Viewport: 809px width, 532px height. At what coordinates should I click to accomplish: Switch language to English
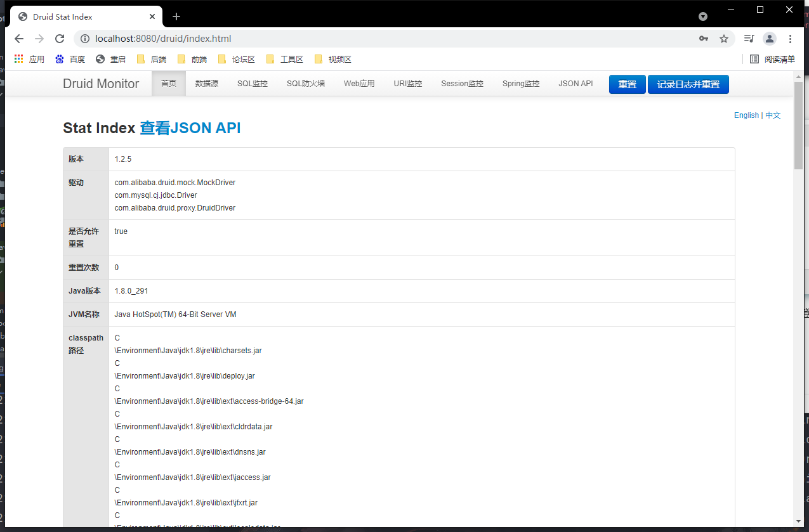tap(746, 115)
